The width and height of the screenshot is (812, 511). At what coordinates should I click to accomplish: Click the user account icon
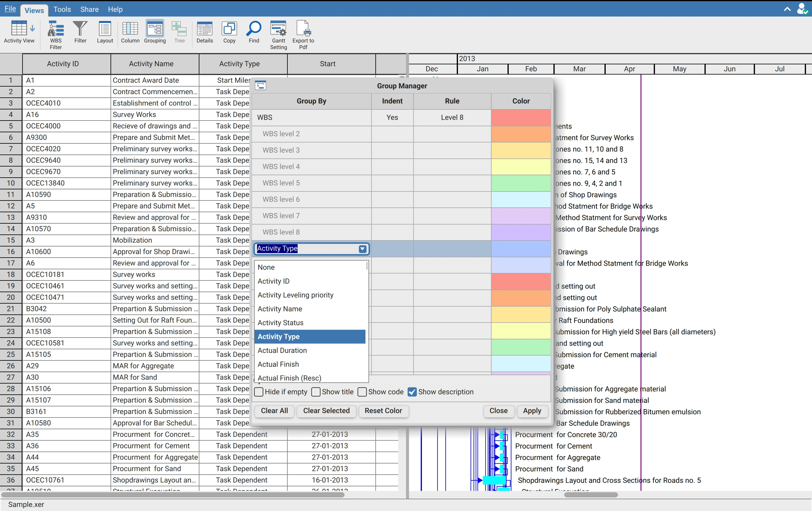coord(802,9)
